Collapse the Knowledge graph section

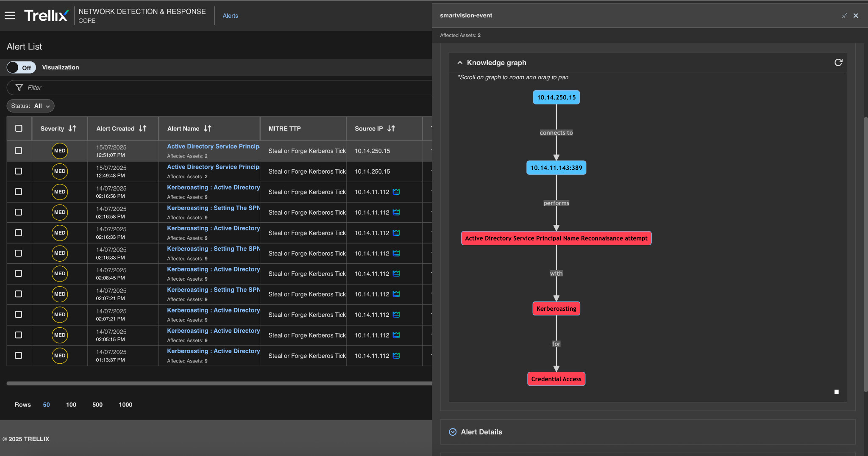point(460,63)
